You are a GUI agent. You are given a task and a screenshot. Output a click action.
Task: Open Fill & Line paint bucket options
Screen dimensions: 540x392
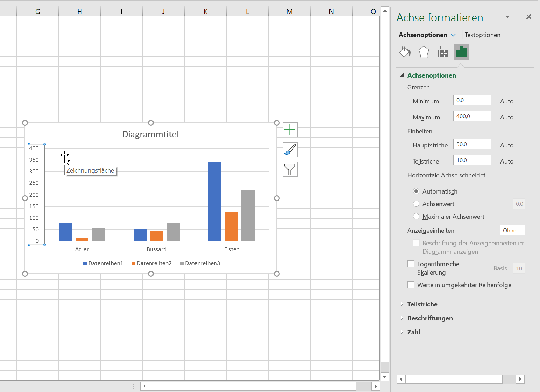(x=405, y=52)
